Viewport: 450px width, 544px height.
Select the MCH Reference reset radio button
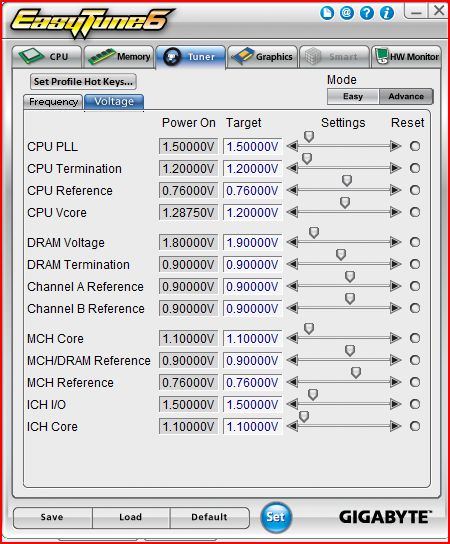pyautogui.click(x=415, y=382)
